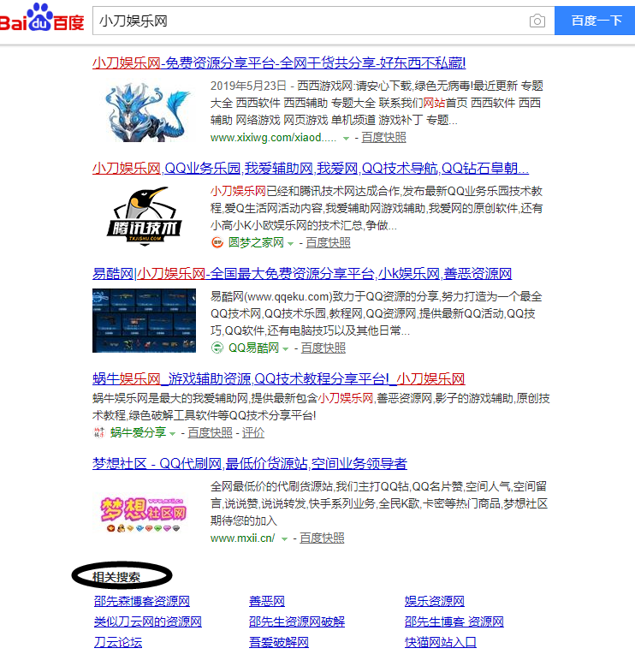The height and width of the screenshot is (672, 635).
Task: Open camera image search in search box
Action: click(537, 21)
